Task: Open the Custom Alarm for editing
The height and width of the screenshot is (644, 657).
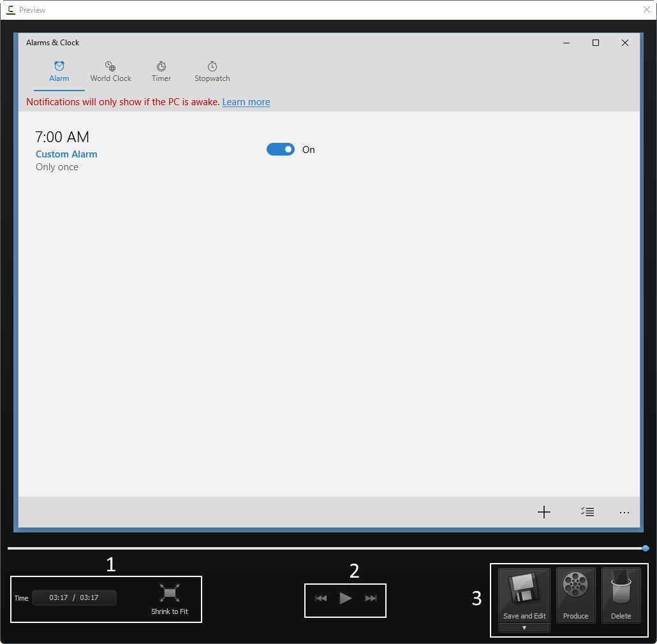Action: tap(66, 154)
